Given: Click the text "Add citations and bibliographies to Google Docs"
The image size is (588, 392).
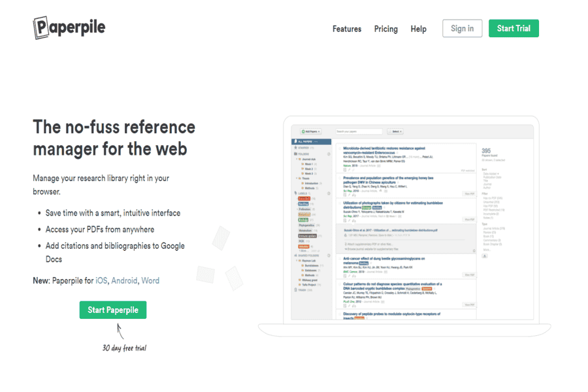Looking at the screenshot, I should [x=115, y=252].
